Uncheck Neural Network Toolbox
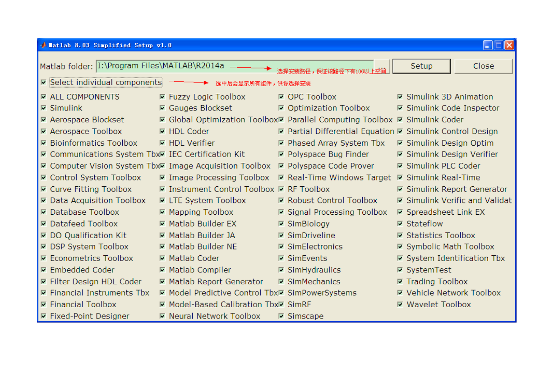Viewport: 554px width, 392px height. pyautogui.click(x=162, y=316)
